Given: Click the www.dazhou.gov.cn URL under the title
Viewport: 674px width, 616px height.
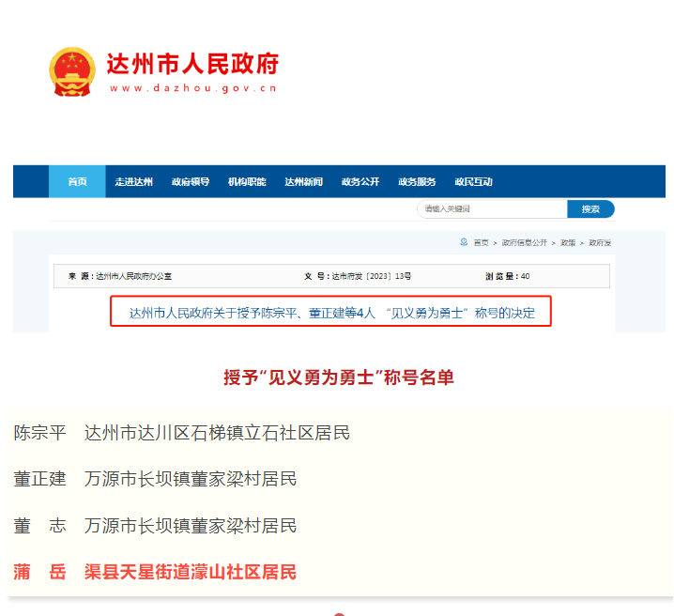Looking at the screenshot, I should click(x=192, y=88).
